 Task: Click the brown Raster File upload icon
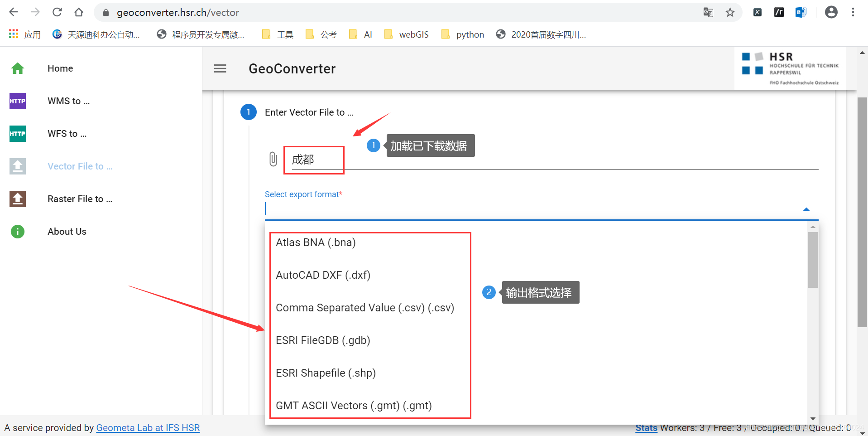tap(18, 199)
